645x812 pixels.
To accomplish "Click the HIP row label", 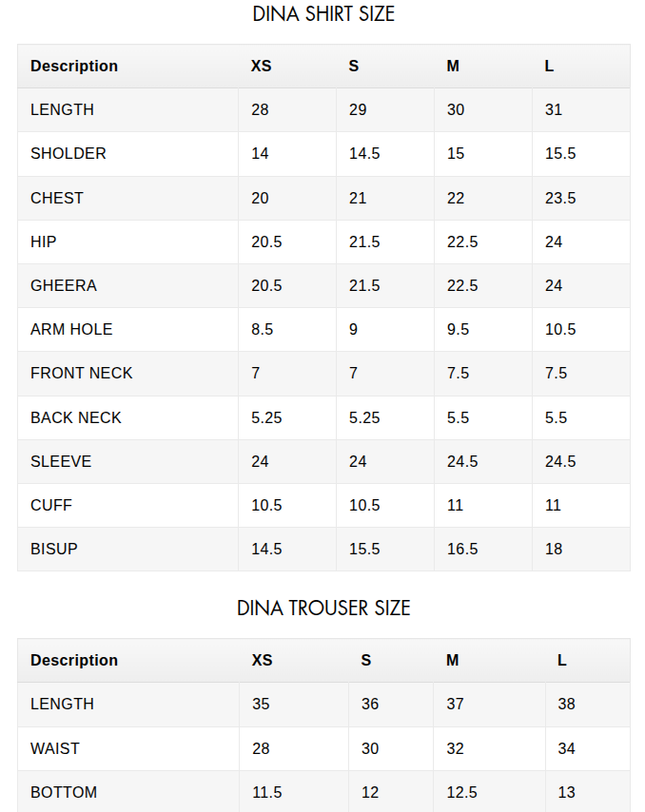I will click(44, 242).
